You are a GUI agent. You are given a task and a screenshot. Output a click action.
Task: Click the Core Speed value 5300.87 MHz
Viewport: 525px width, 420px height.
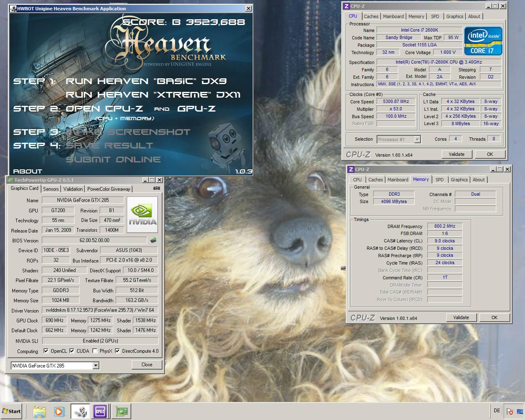(396, 101)
